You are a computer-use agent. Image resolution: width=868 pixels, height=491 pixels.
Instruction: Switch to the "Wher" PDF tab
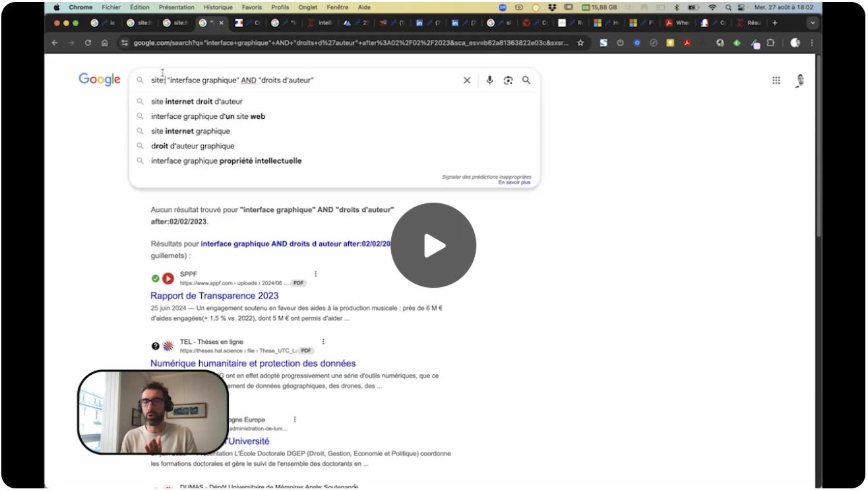point(677,22)
